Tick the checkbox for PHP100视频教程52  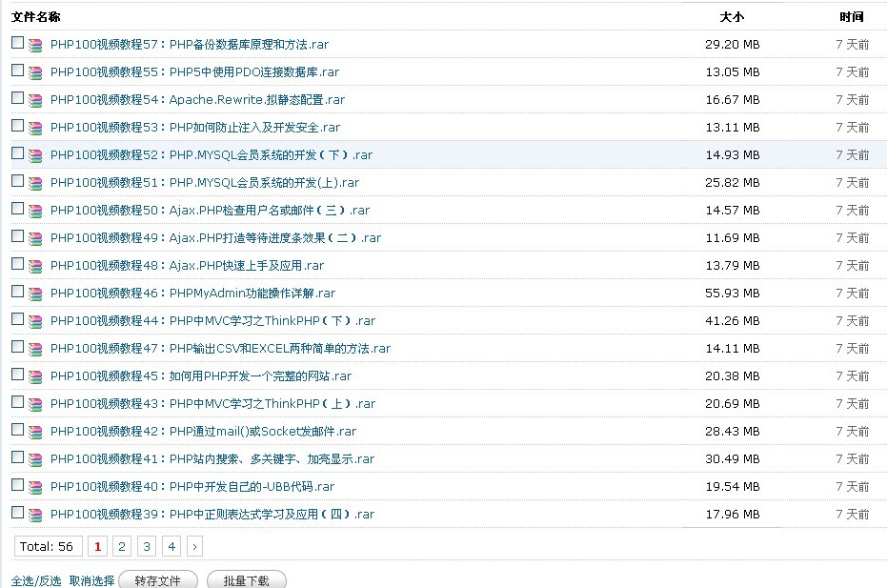click(17, 152)
